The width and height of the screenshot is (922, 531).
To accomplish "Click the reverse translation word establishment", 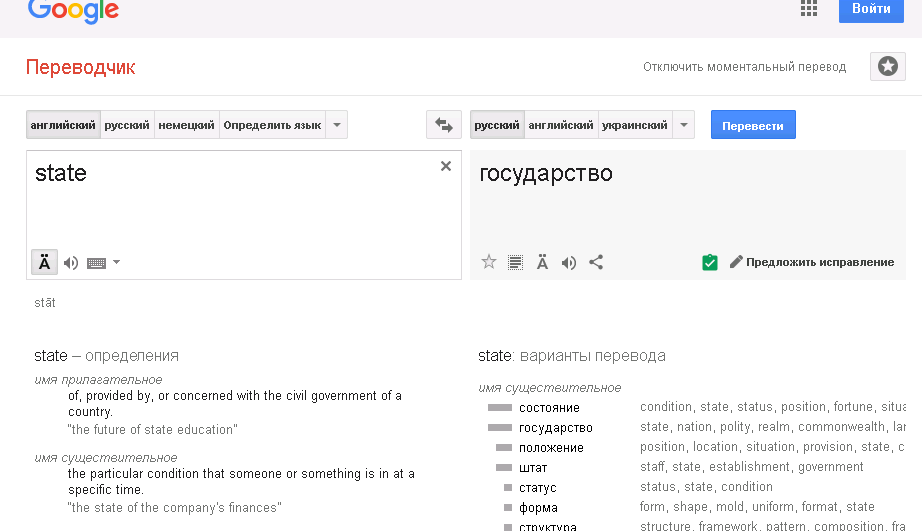I will pos(750,466).
